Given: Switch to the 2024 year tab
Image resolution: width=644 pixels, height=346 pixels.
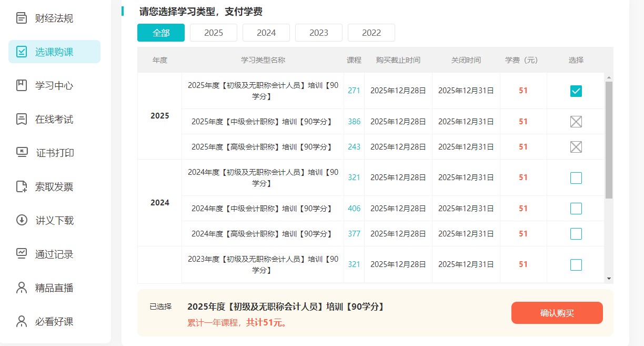Looking at the screenshot, I should (266, 33).
